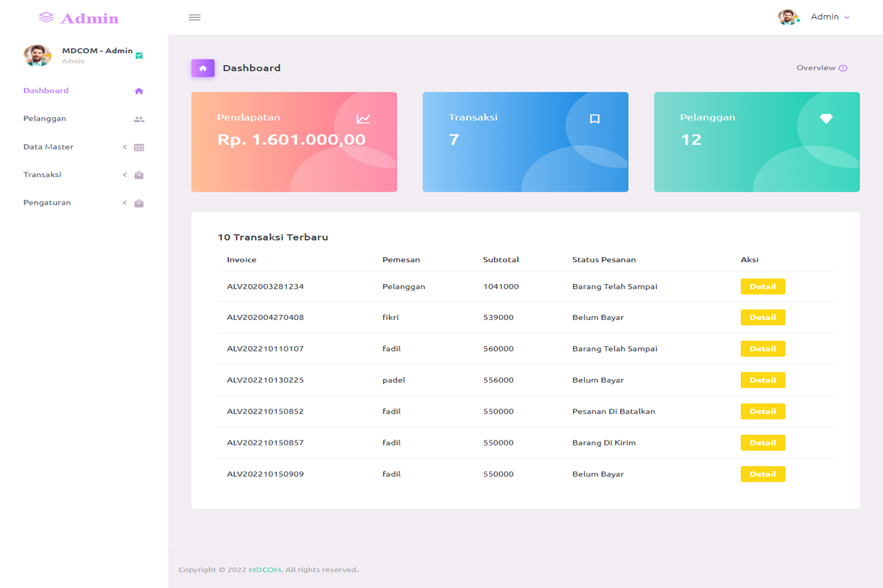This screenshot has width=883, height=588.
Task: Open Pelanggan in the sidebar menu
Action: (x=45, y=119)
